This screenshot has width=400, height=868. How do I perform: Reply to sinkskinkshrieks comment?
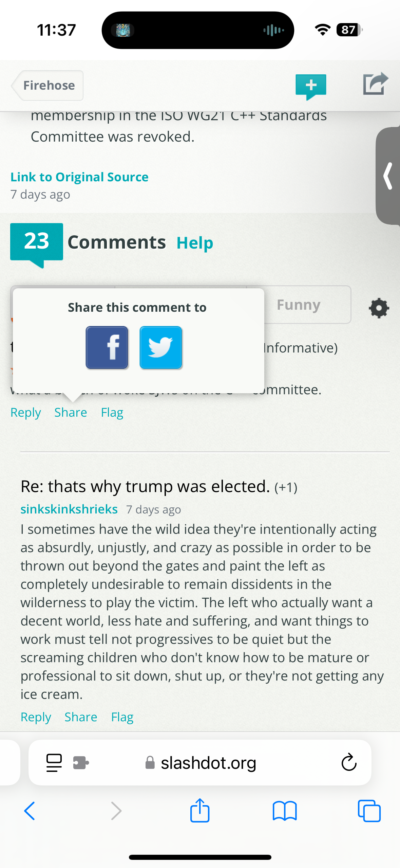[x=36, y=717]
